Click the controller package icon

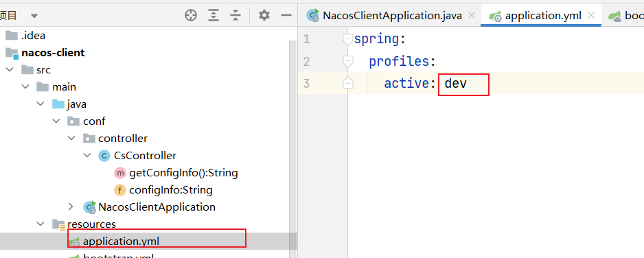(89, 138)
